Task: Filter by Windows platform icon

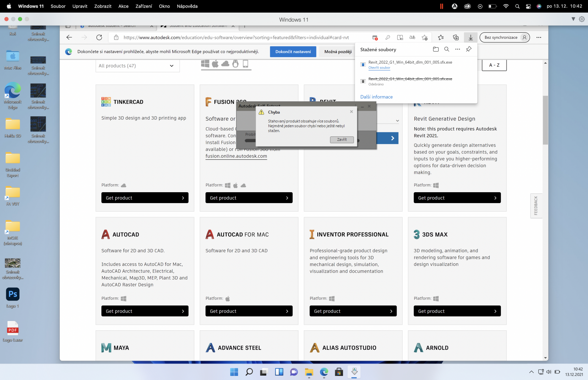Action: coord(205,63)
